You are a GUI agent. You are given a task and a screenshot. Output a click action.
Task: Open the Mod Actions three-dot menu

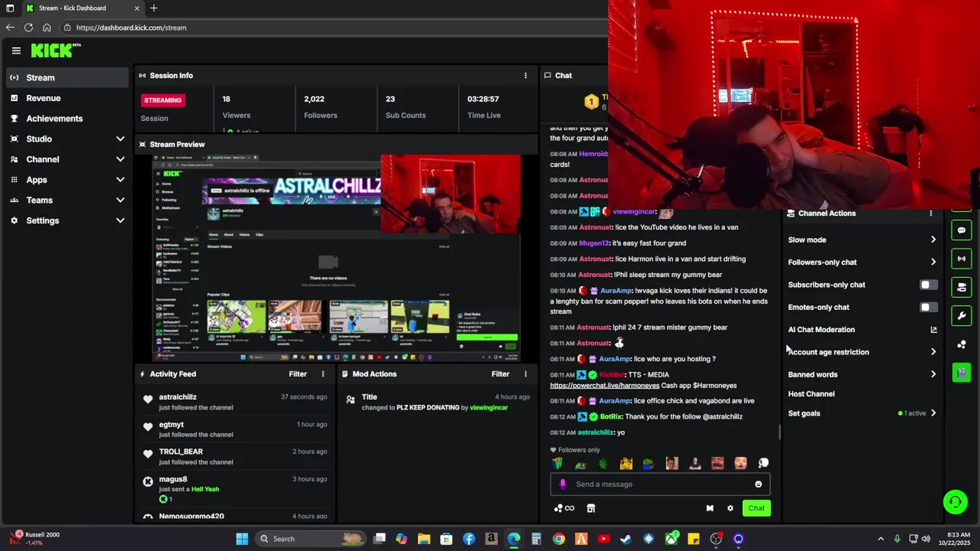525,374
